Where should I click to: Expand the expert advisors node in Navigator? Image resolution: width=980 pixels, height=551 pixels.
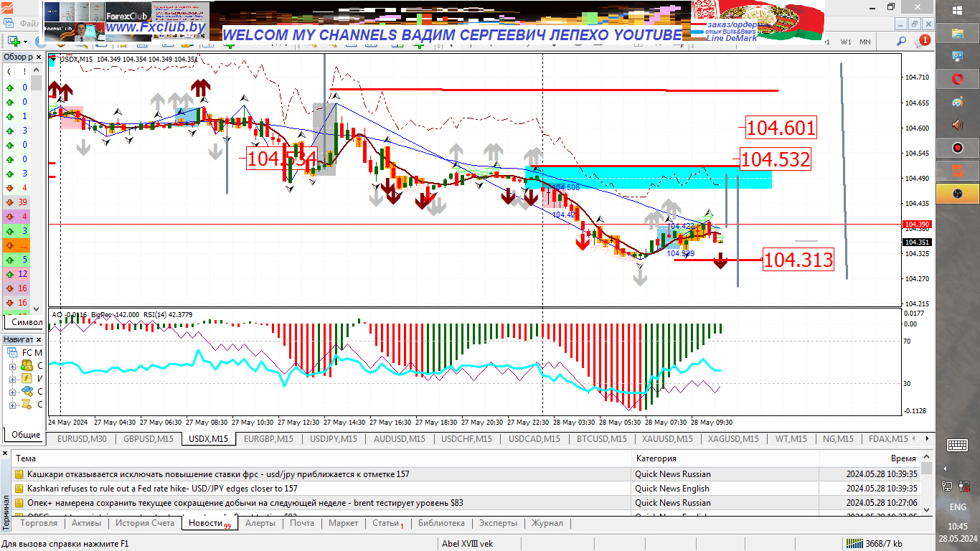(12, 392)
